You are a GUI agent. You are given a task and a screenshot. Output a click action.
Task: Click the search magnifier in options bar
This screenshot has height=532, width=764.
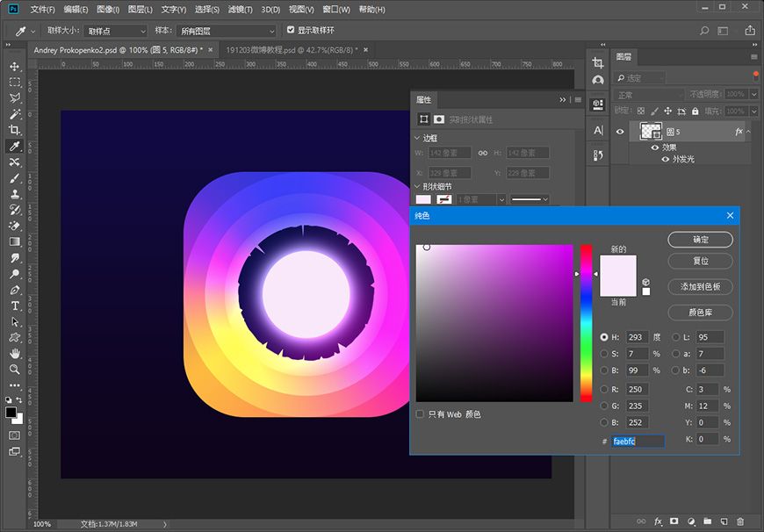704,31
